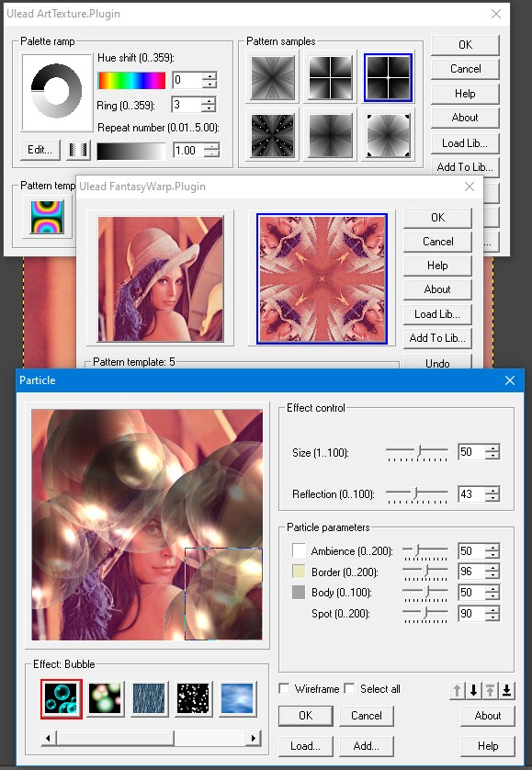Adjust the Ambience slider track
Viewport: 532px width, 770px height.
(x=425, y=551)
